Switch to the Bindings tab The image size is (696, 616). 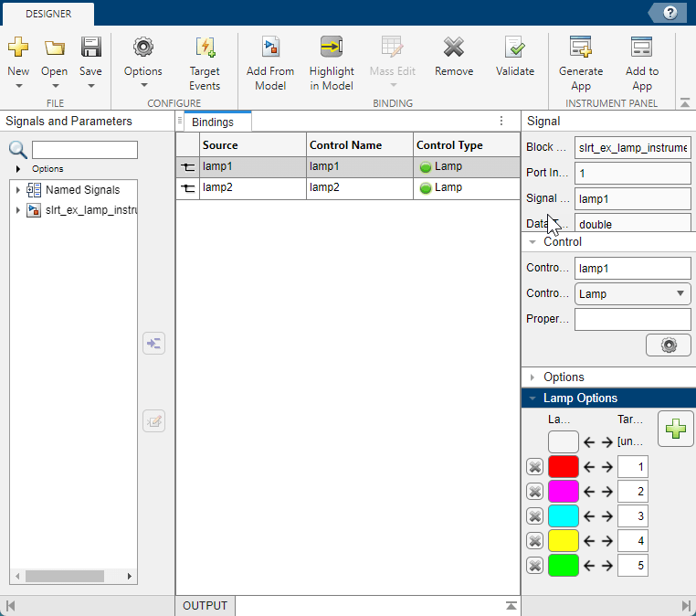(213, 122)
